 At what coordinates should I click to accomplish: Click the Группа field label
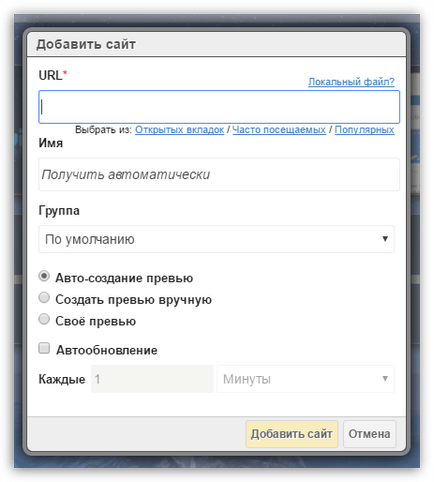coord(59,211)
